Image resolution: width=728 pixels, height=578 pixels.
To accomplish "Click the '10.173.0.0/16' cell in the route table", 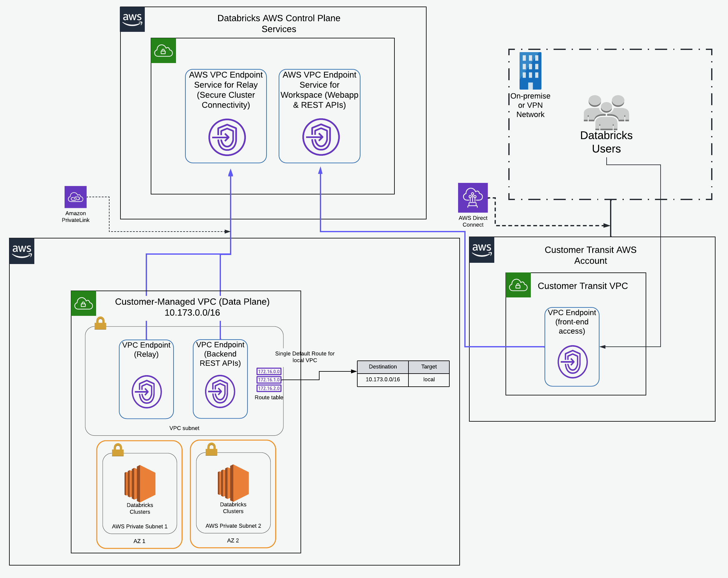I will pyautogui.click(x=383, y=380).
